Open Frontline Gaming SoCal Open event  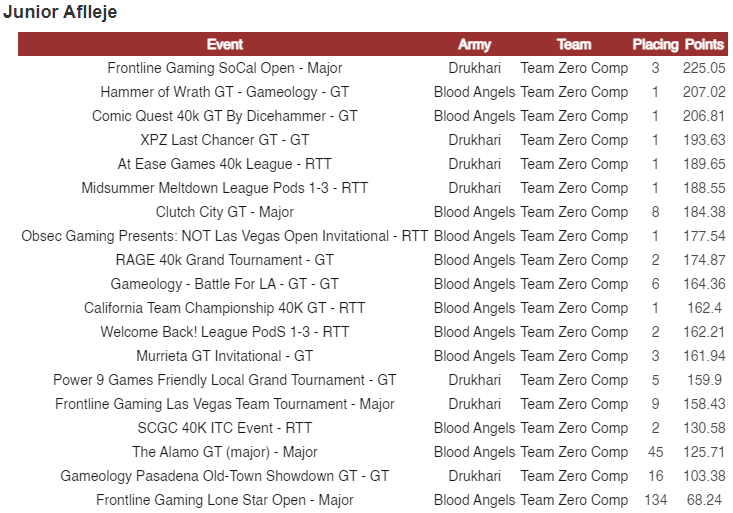225,68
